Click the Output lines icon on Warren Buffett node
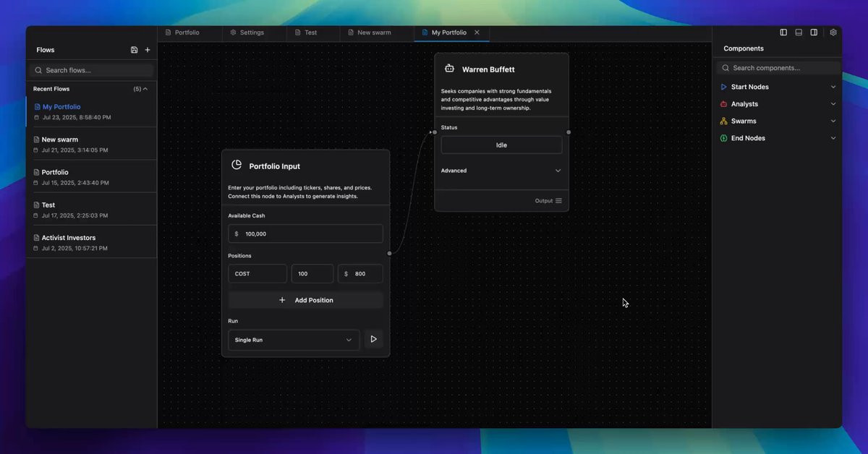868x454 pixels. point(558,201)
